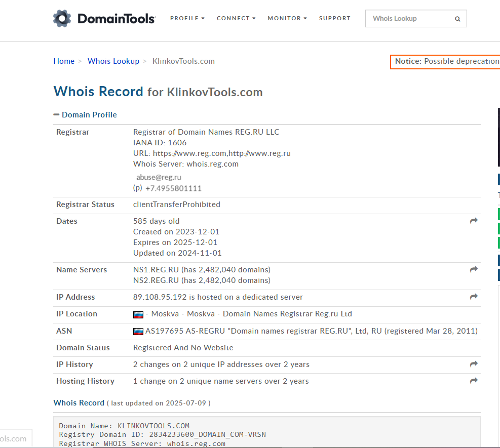The height and width of the screenshot is (448, 500).
Task: Go to Home breadcrumb link
Action: coord(64,61)
